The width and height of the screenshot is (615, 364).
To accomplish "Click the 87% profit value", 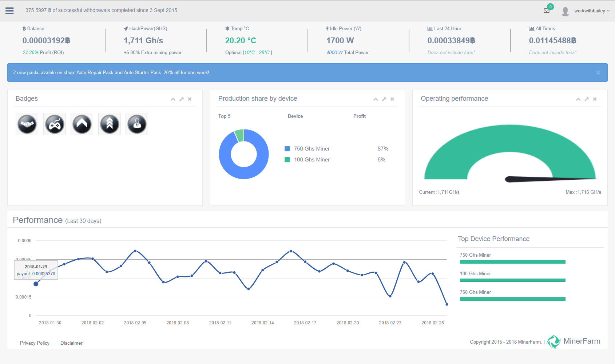I will point(383,149).
